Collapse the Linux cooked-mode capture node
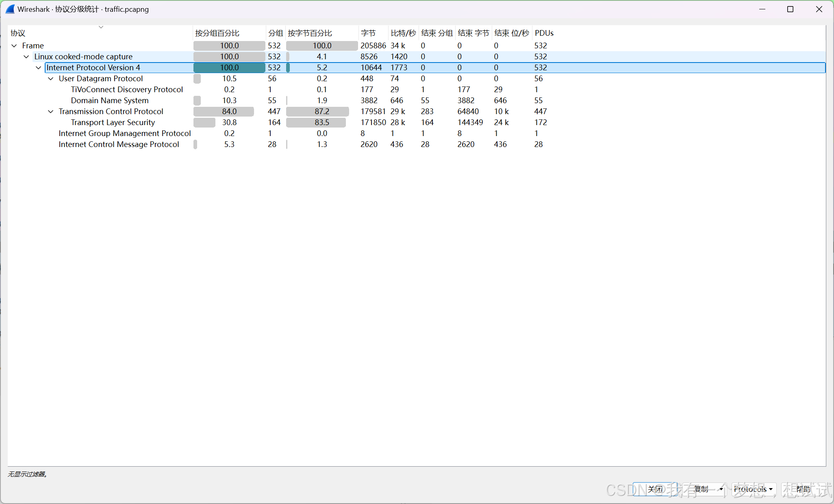The height and width of the screenshot is (504, 834). coord(26,57)
